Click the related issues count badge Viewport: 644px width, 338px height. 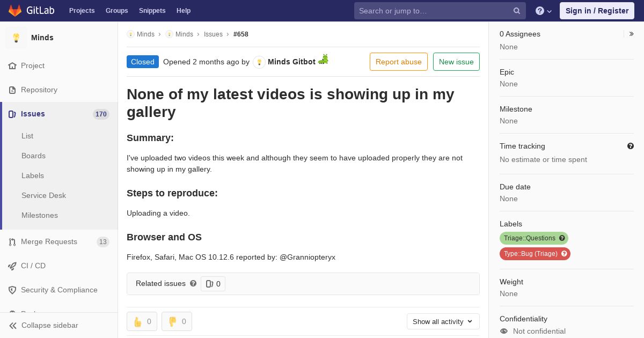(213, 284)
